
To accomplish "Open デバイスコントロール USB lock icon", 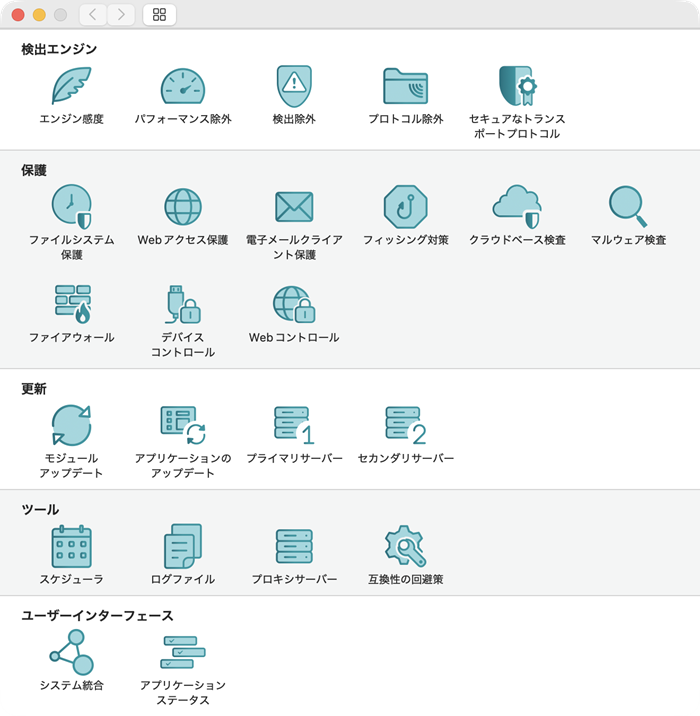I will 183,304.
